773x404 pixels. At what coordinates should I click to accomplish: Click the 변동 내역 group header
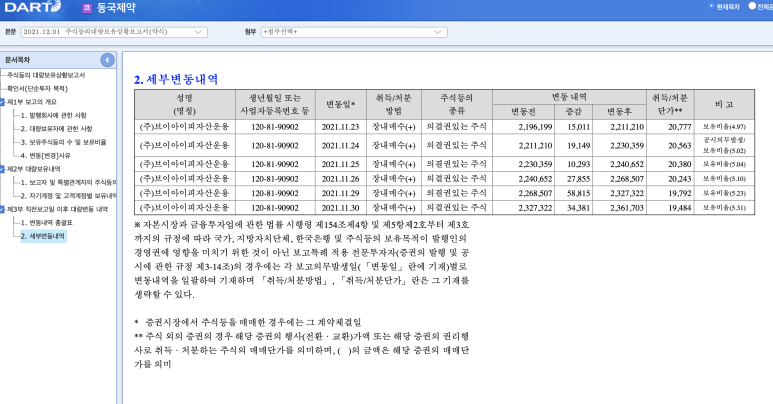point(569,97)
